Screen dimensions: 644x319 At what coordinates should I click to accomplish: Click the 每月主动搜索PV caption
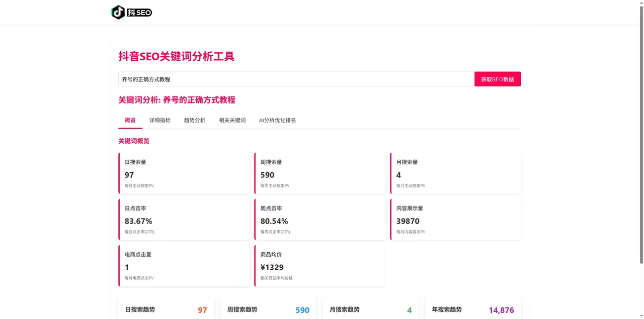411,186
